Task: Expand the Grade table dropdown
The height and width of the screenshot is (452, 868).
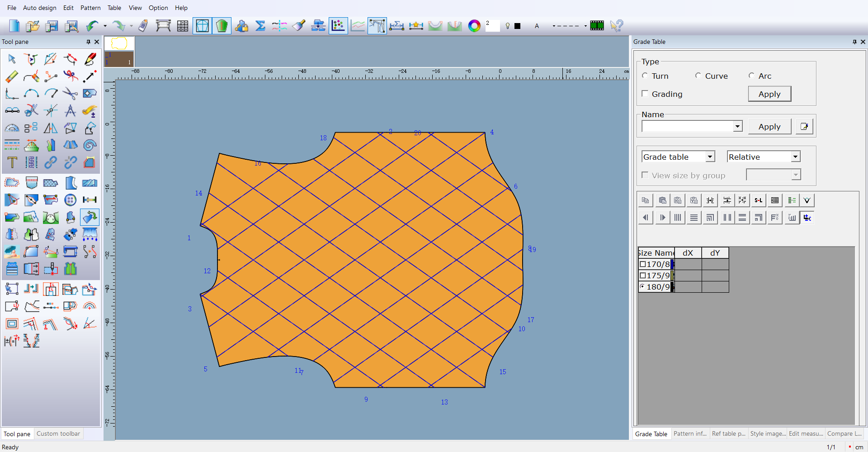Action: tap(710, 157)
